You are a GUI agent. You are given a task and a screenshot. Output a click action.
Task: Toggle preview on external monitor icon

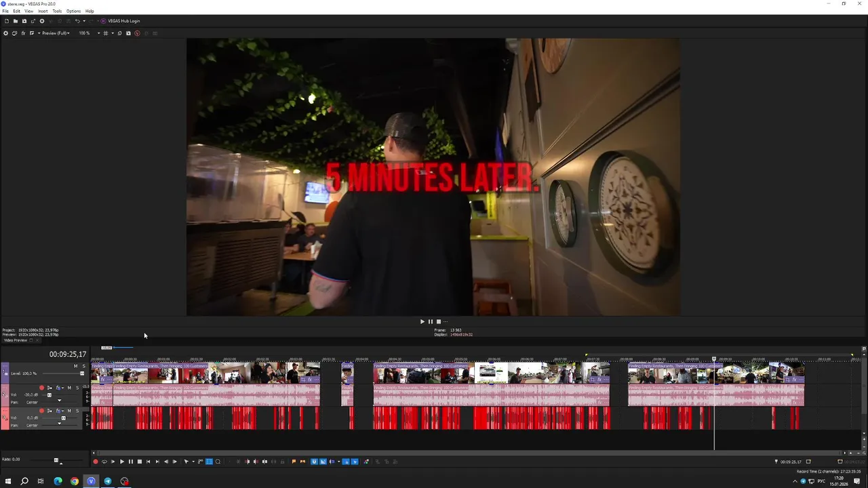pyautogui.click(x=15, y=33)
